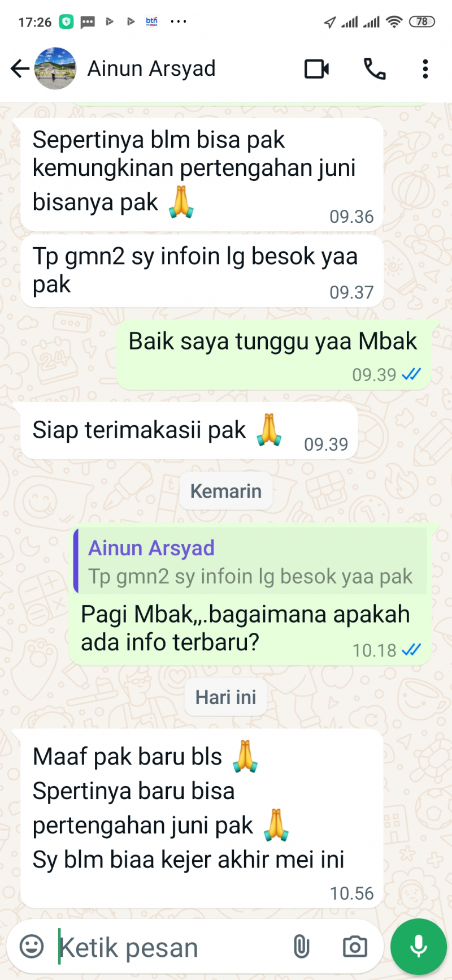Tap the Kemarin date label
This screenshot has width=452, height=980.
(x=226, y=491)
